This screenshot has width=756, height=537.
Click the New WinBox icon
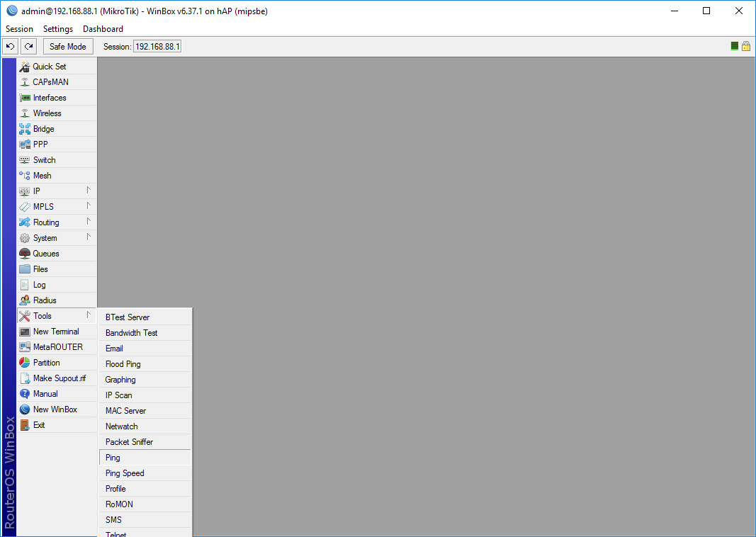click(25, 409)
